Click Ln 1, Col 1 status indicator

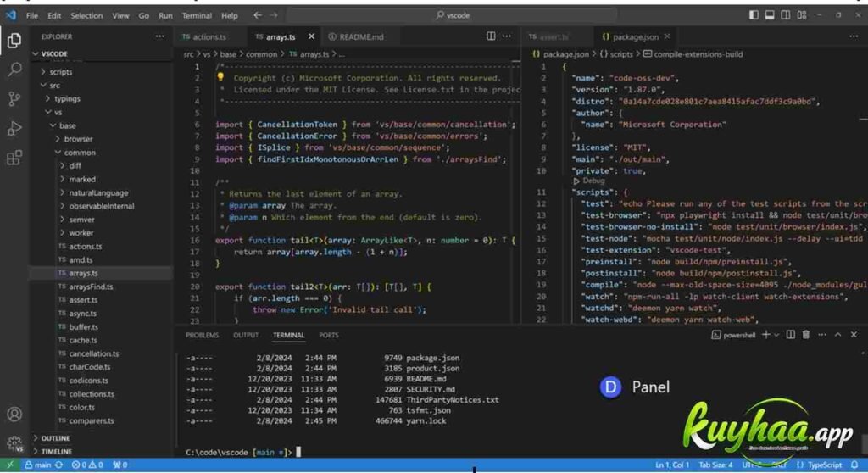click(x=672, y=465)
